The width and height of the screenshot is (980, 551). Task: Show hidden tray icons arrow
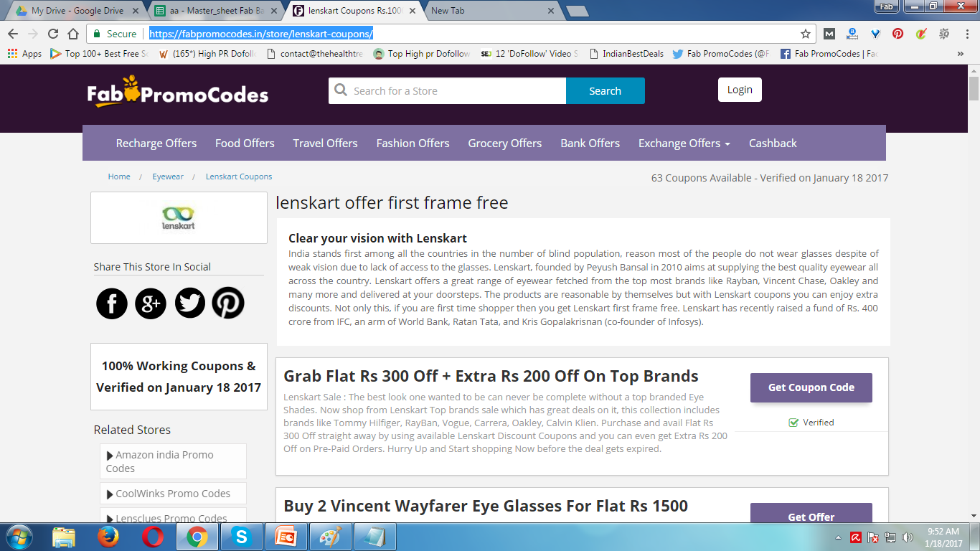[x=839, y=537]
